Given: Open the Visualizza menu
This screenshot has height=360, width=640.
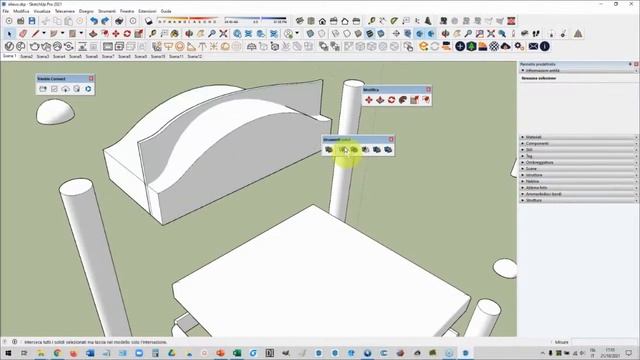Looking at the screenshot, I should 42,11.
